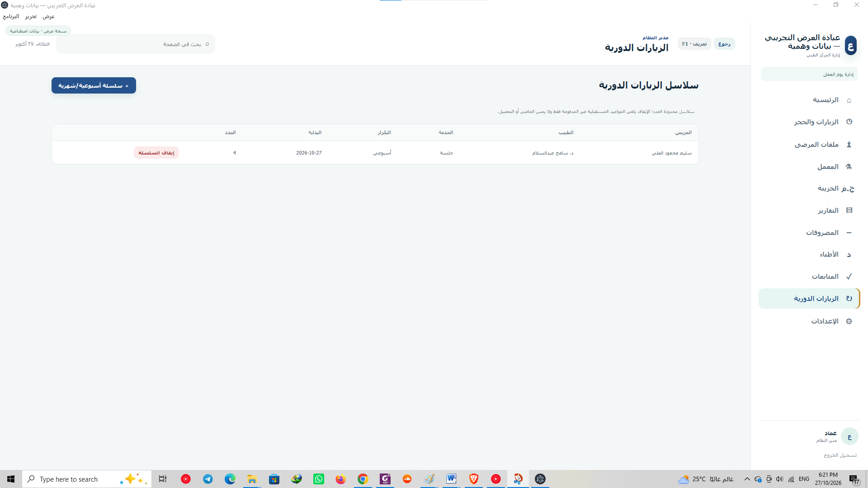Image resolution: width=868 pixels, height=488 pixels.
Task: Click the search magnifier icon in page search
Action: [x=207, y=44]
